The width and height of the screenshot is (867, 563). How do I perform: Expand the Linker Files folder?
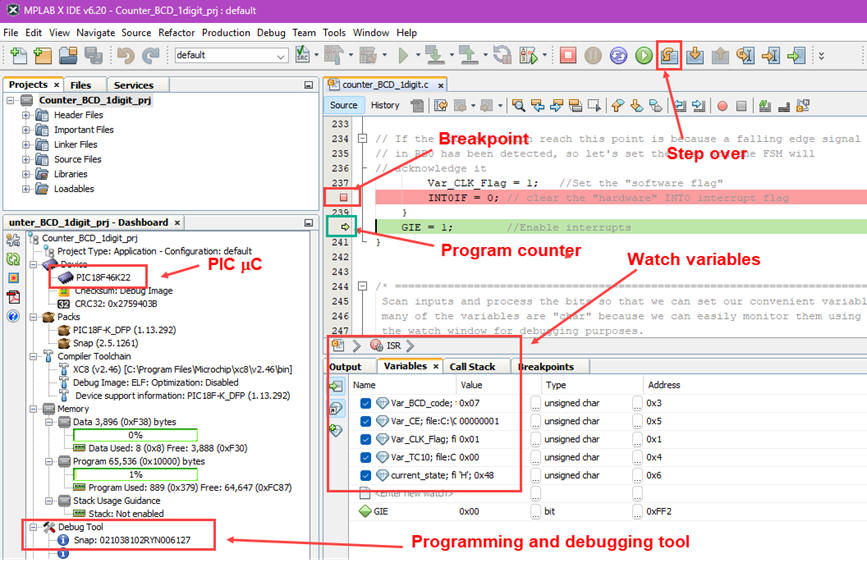26,145
